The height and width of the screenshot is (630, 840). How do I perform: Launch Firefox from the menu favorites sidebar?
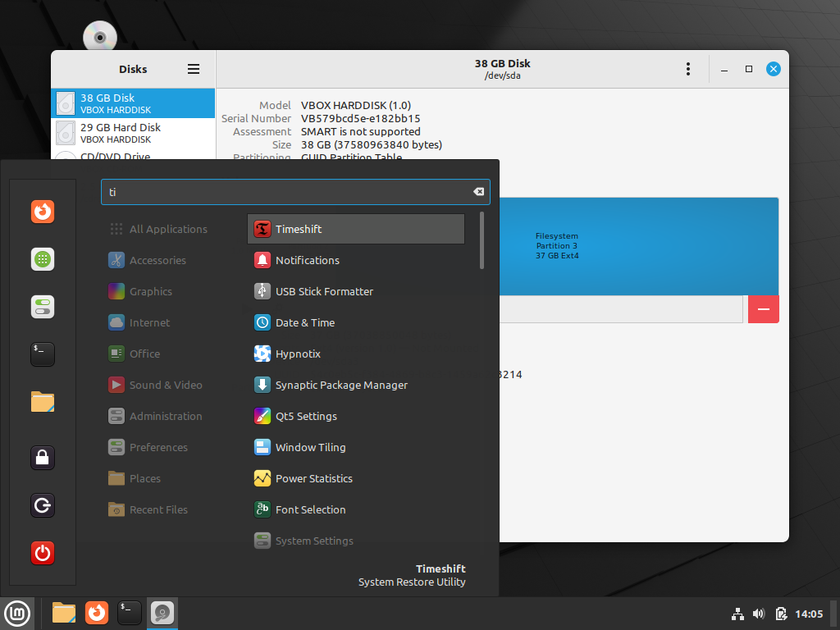point(43,212)
